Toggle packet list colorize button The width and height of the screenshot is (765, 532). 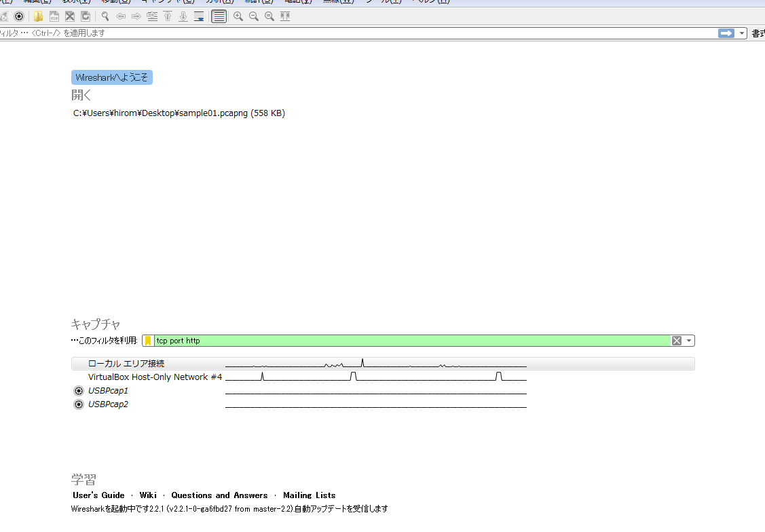point(219,16)
